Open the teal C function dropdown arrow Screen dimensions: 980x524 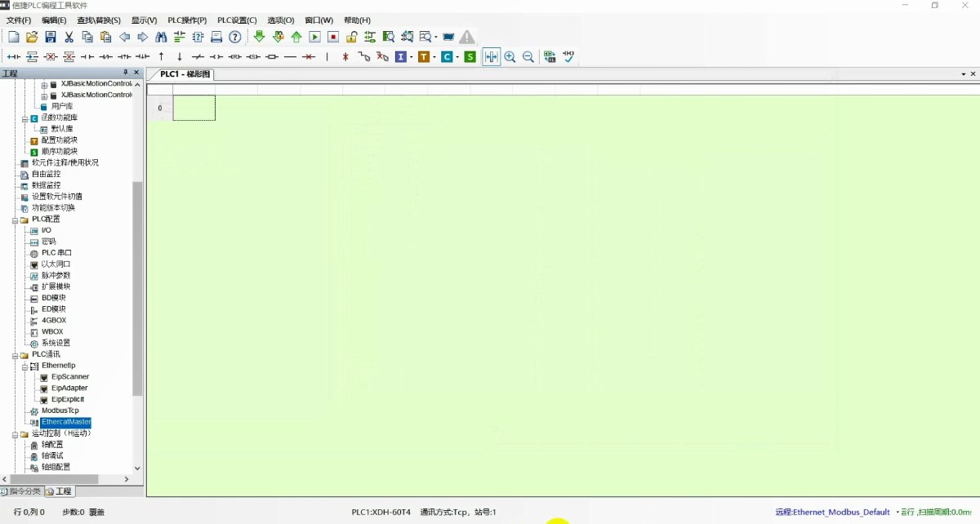click(457, 57)
